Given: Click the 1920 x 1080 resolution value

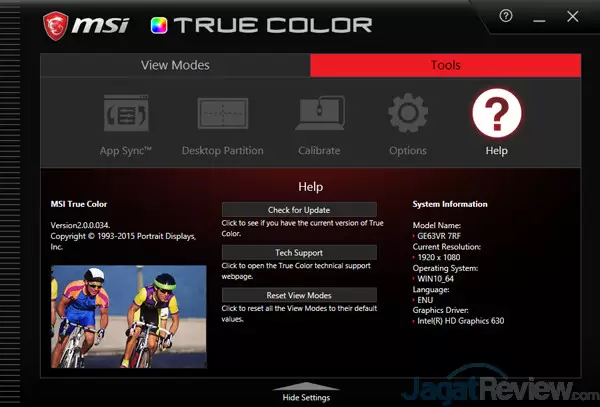Looking at the screenshot, I should click(439, 257).
